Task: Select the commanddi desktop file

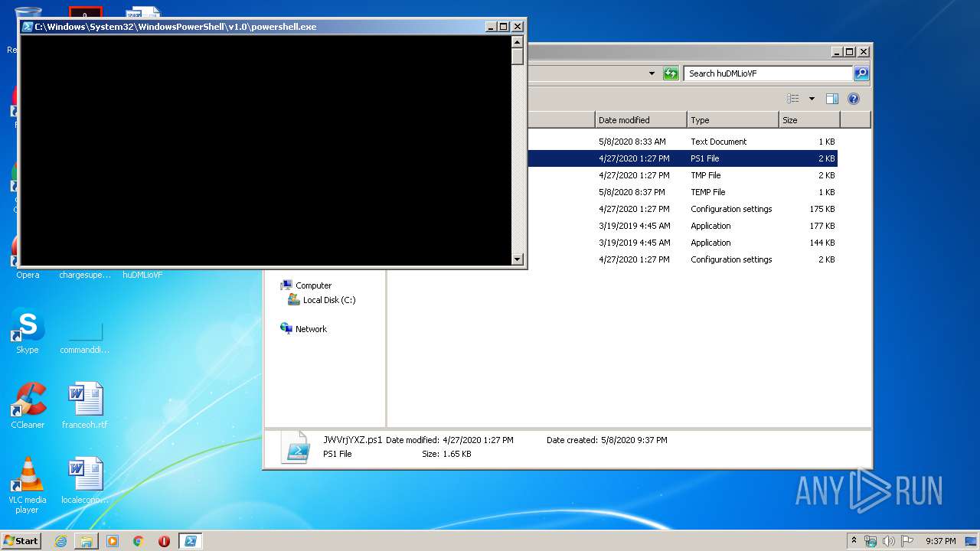Action: [85, 337]
